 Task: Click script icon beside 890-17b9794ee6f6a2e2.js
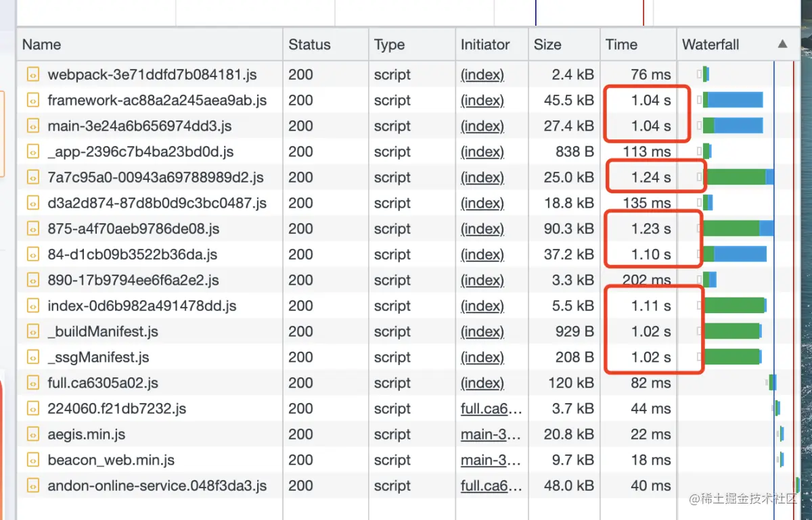click(x=32, y=280)
